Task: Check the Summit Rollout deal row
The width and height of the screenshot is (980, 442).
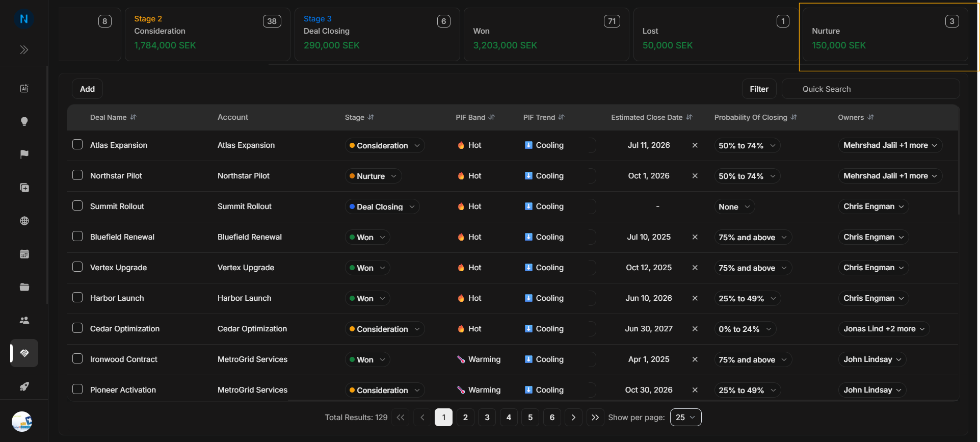Action: [x=77, y=205]
